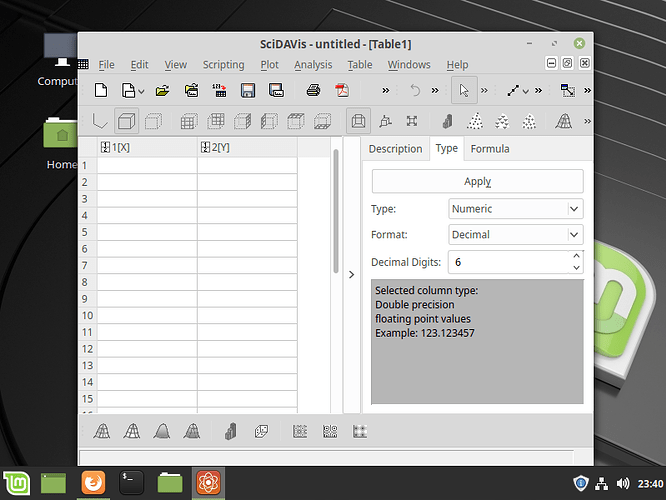Plot a 3D wireframe surface from bottom toolbar
The width and height of the screenshot is (666, 500).
point(102,432)
